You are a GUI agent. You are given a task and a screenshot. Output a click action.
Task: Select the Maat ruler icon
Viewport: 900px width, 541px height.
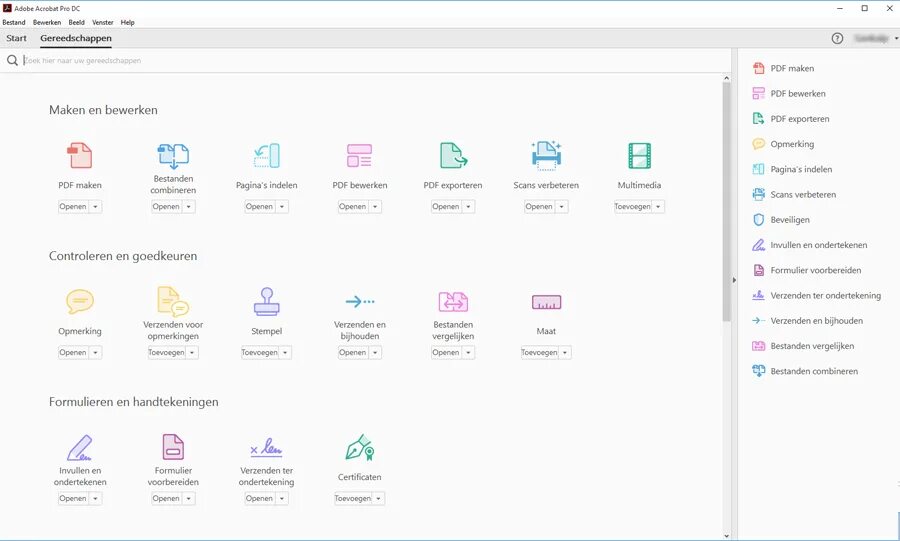[546, 302]
